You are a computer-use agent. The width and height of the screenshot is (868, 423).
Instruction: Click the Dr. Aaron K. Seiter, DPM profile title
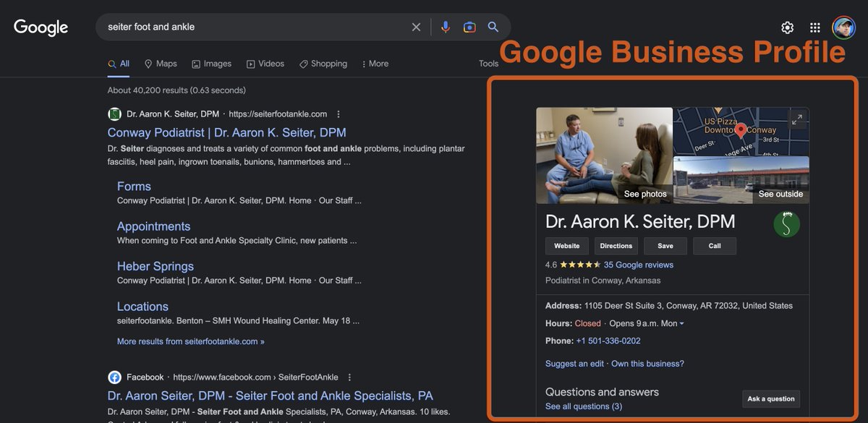point(640,221)
